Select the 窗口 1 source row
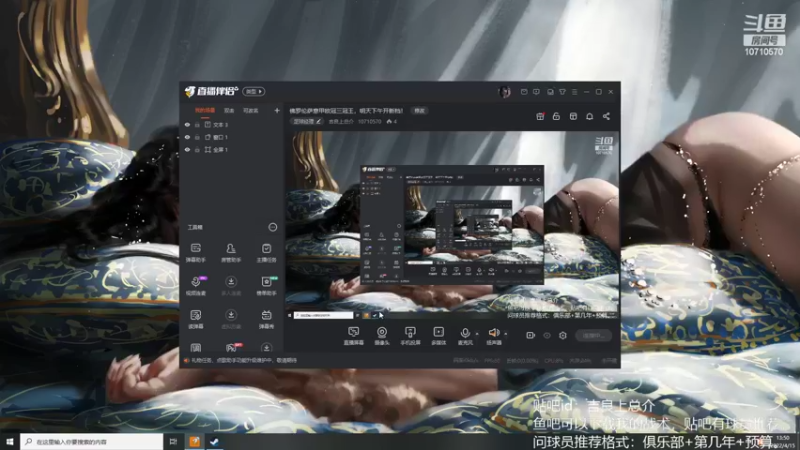The width and height of the screenshot is (800, 450). [x=232, y=137]
